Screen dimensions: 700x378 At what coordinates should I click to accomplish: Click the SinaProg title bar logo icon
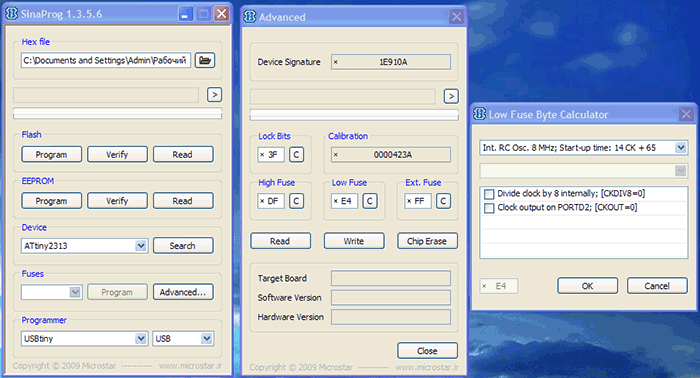(x=12, y=14)
